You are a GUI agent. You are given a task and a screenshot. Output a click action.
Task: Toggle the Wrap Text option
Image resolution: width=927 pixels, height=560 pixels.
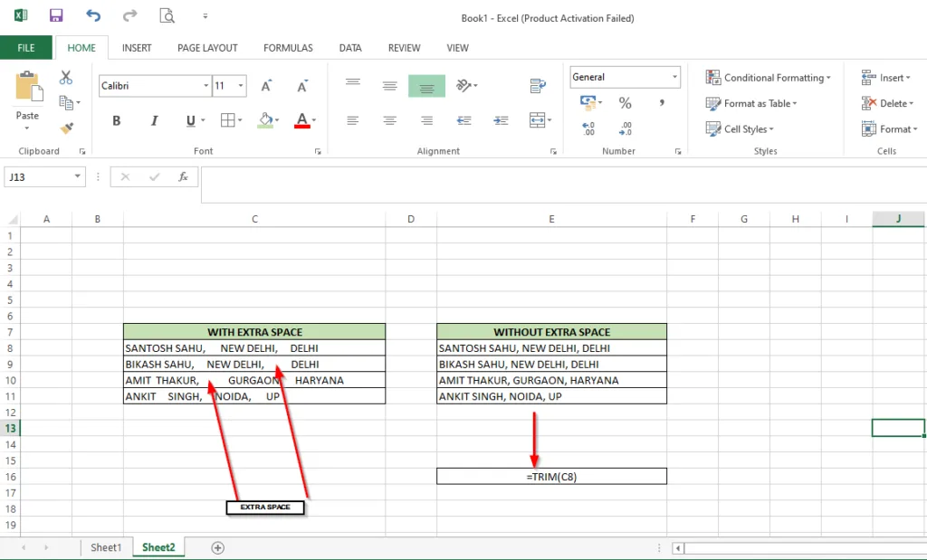(537, 85)
